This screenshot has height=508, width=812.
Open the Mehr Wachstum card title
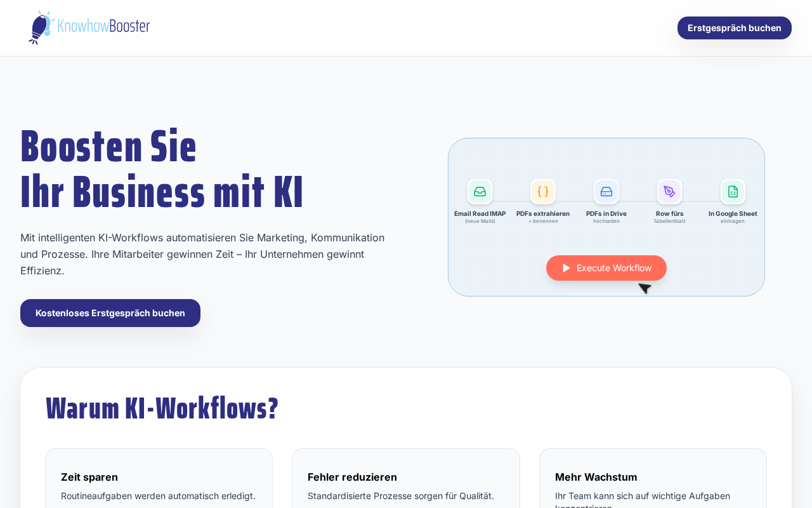[596, 477]
